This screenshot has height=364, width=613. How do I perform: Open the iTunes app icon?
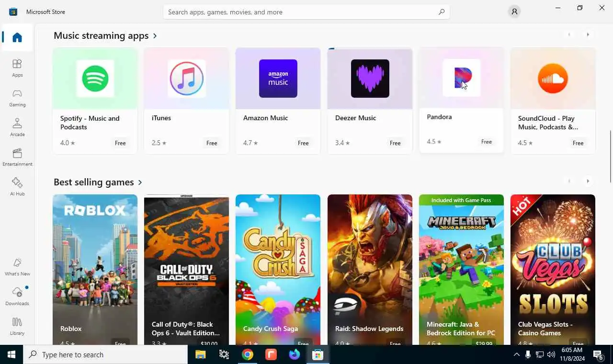(187, 79)
